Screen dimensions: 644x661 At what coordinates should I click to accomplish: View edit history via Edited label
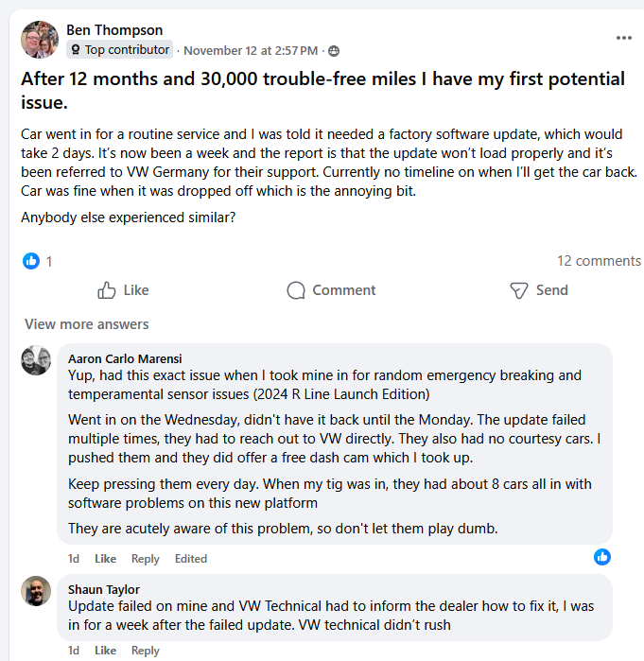pyautogui.click(x=191, y=559)
